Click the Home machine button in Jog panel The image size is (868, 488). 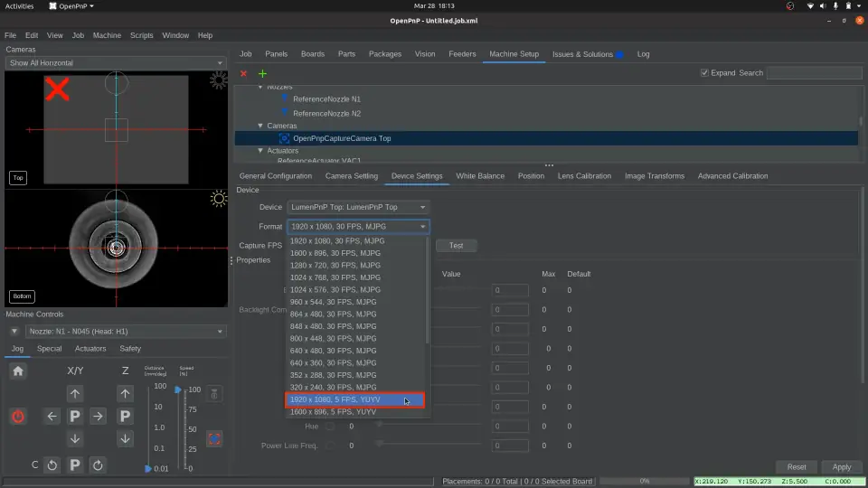(18, 371)
